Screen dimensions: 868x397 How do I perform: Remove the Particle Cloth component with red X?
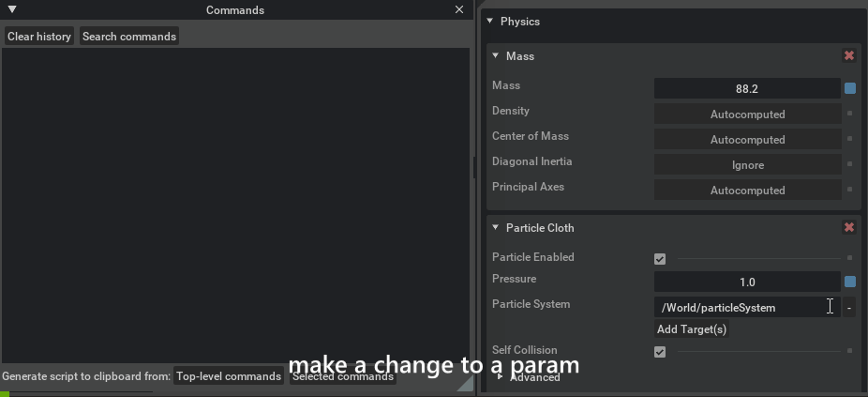point(848,227)
